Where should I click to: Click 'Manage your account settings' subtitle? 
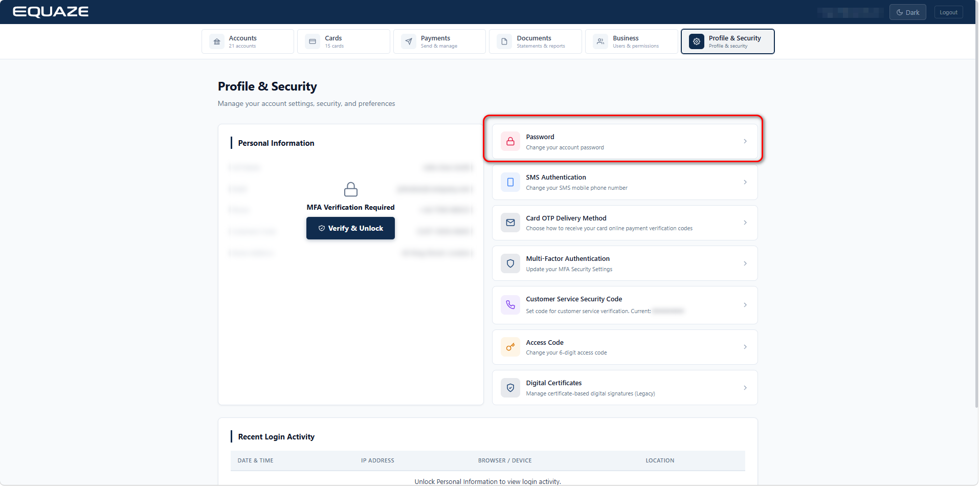306,103
